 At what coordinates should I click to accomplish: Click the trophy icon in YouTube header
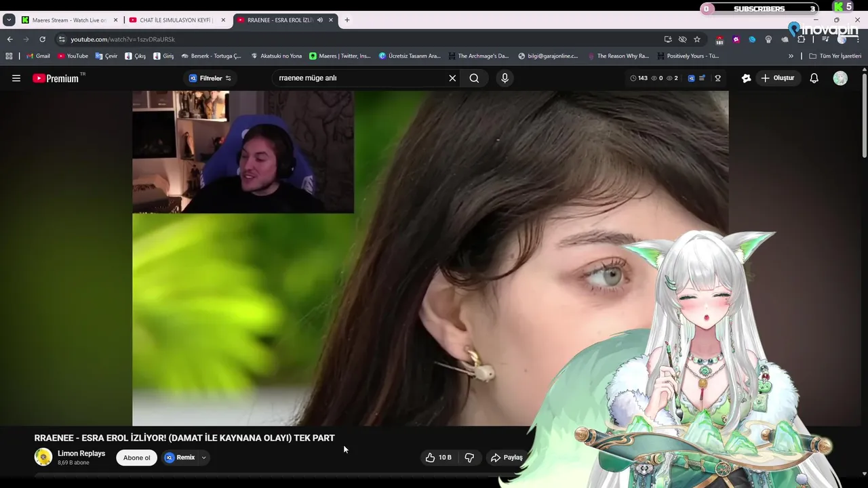pos(717,78)
